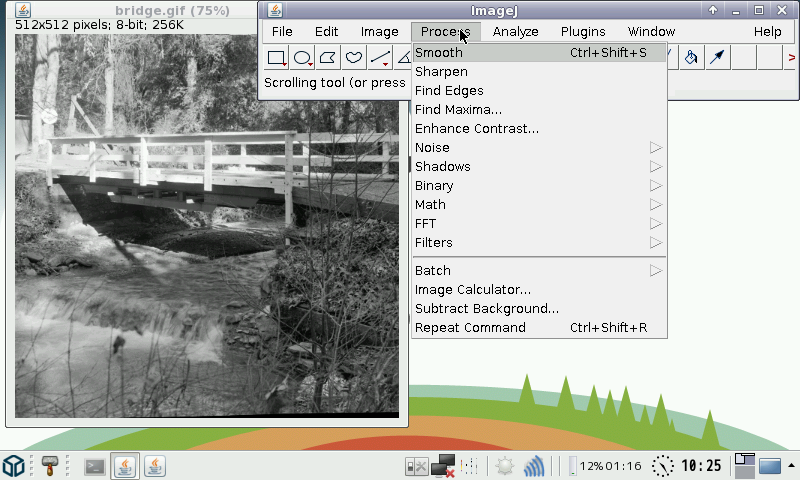Expand the FFT submenu
Image resolution: width=800 pixels, height=480 pixels.
coord(540,223)
